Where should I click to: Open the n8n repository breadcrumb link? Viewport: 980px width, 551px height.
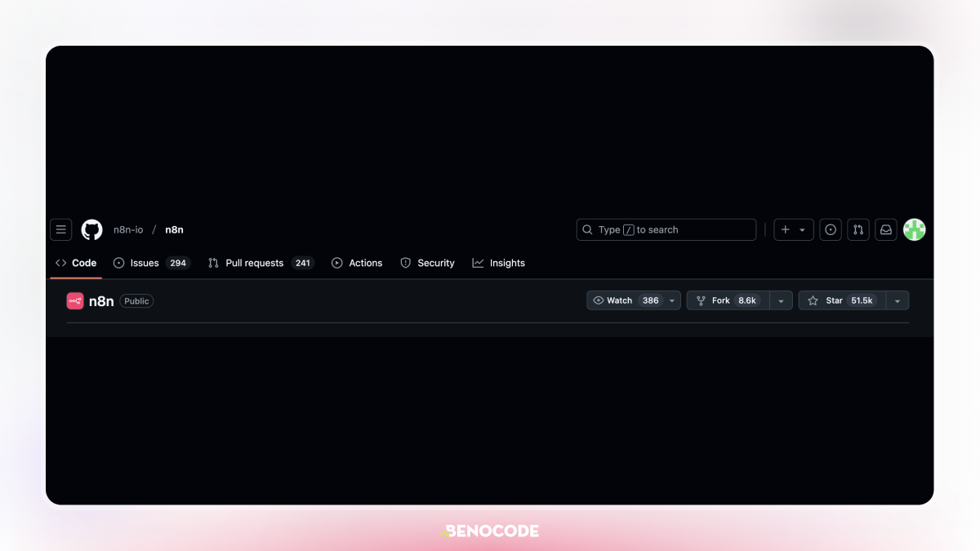click(175, 230)
